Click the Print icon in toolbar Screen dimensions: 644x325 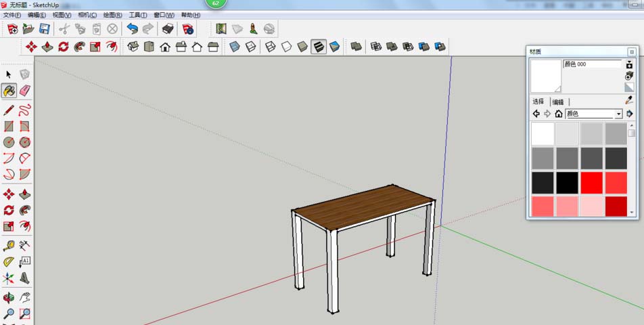[168, 28]
